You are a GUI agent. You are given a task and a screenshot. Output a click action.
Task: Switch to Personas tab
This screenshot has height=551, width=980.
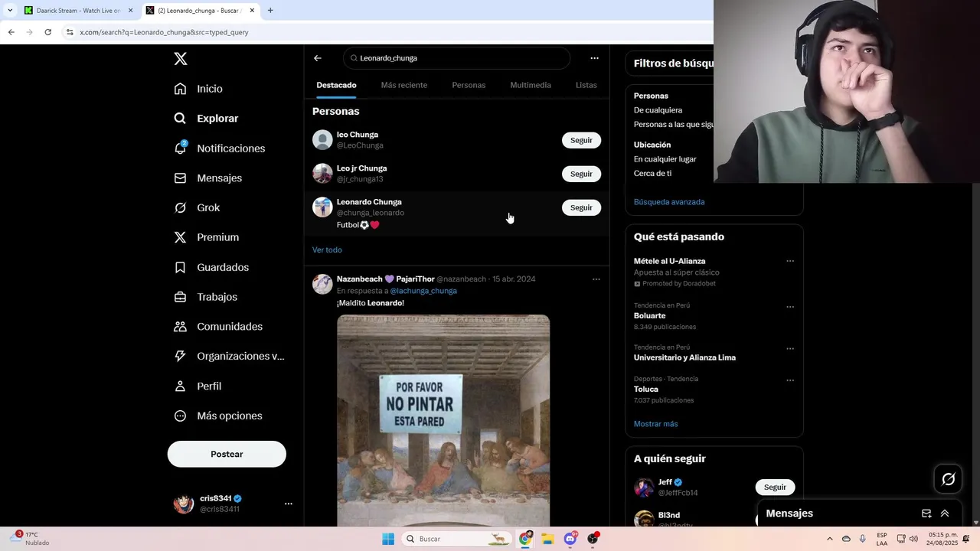tap(469, 85)
